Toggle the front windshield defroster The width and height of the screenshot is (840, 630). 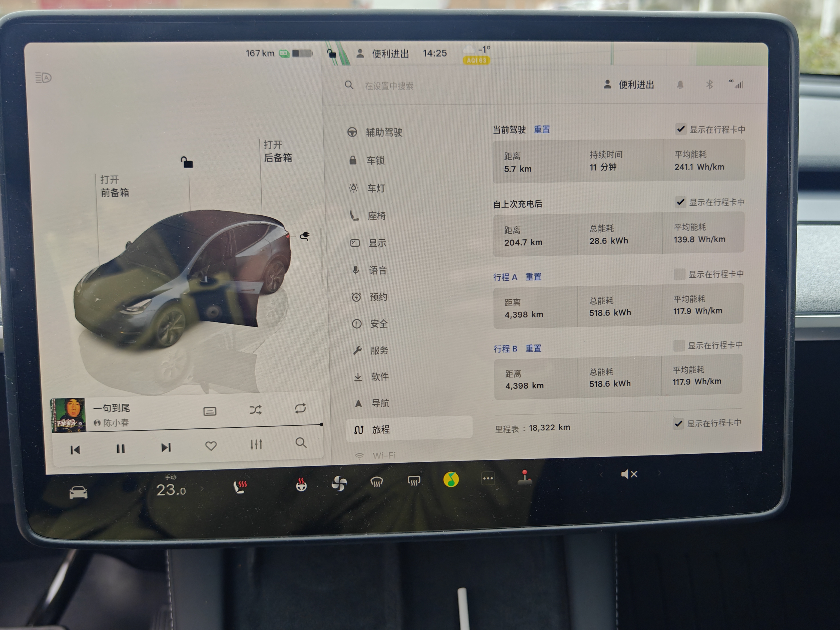point(376,482)
